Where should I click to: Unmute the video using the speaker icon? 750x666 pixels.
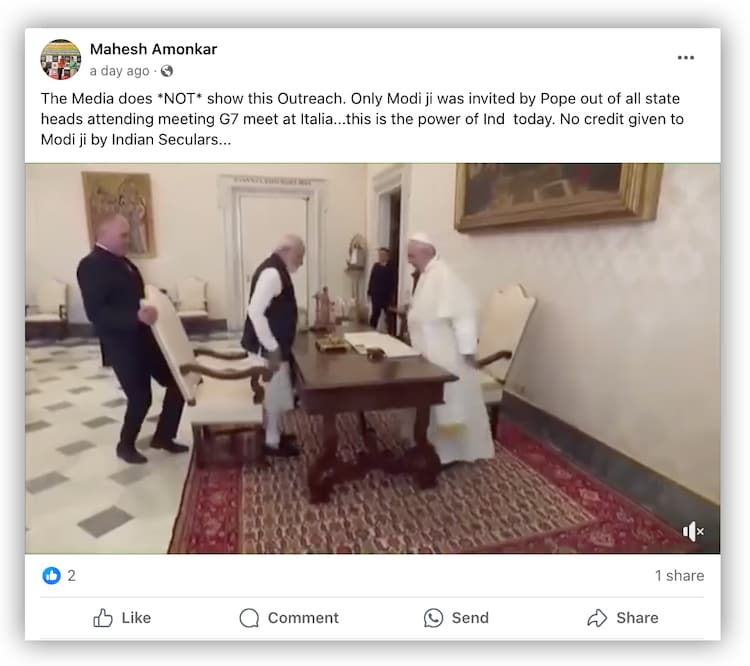(x=693, y=532)
